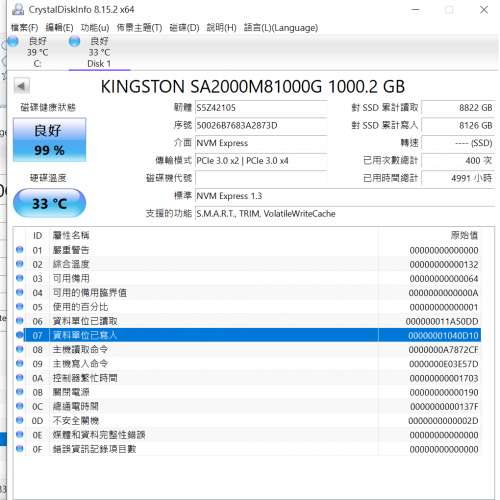Click the blue status dot for row 0F
The height and width of the screenshot is (500, 500).
pos(20,448)
